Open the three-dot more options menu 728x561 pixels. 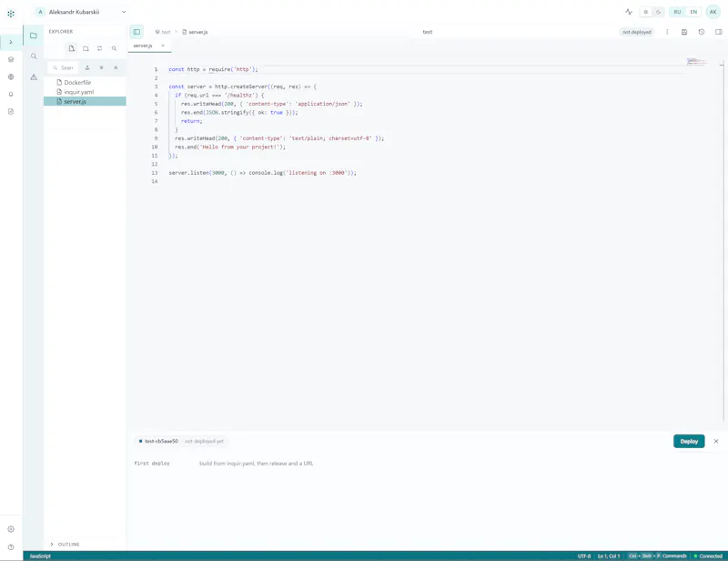[667, 32]
